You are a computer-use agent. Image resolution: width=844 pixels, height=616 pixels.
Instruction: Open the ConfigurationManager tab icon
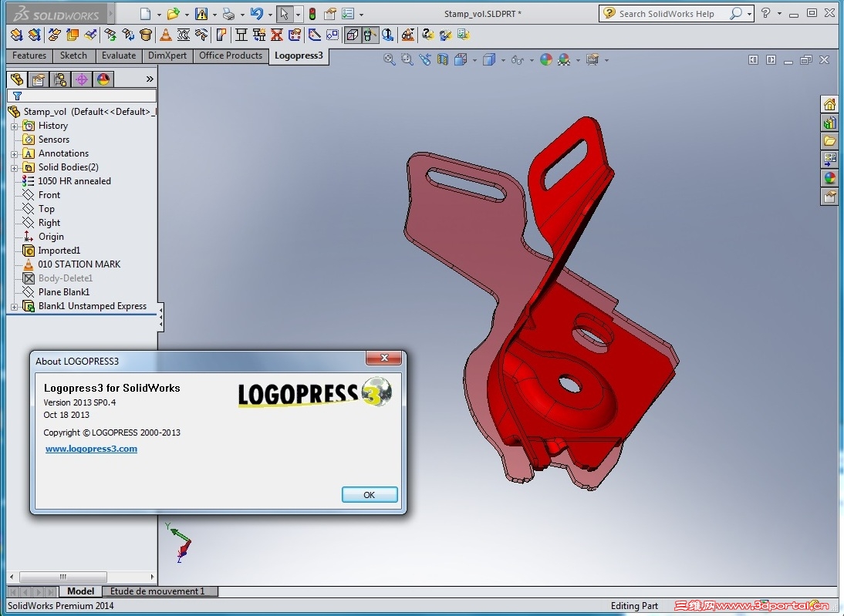tap(60, 79)
